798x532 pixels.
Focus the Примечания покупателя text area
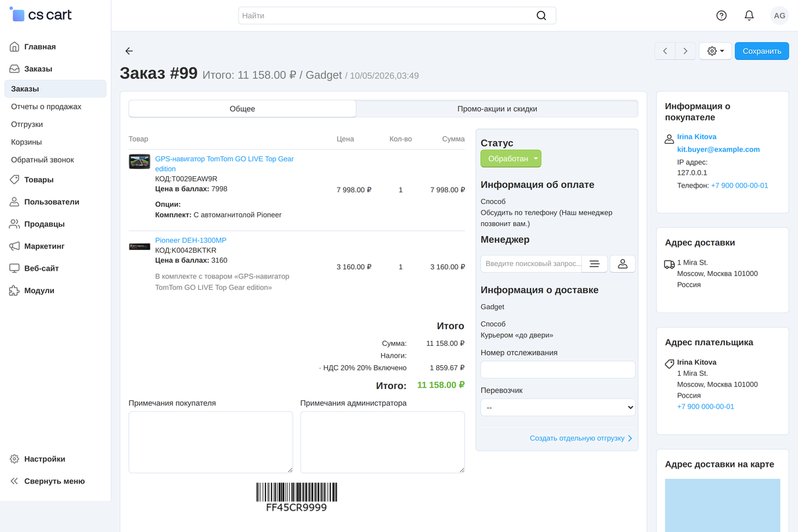(211, 442)
